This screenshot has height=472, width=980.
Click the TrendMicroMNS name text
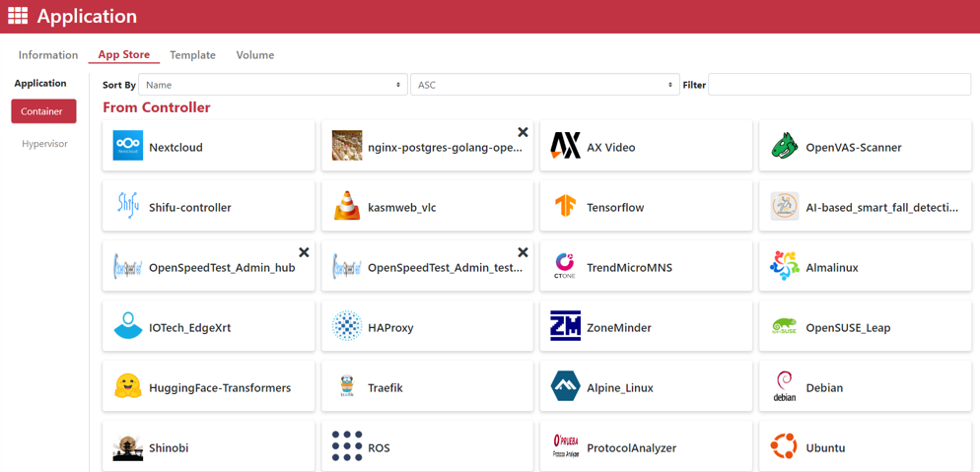[x=629, y=268]
